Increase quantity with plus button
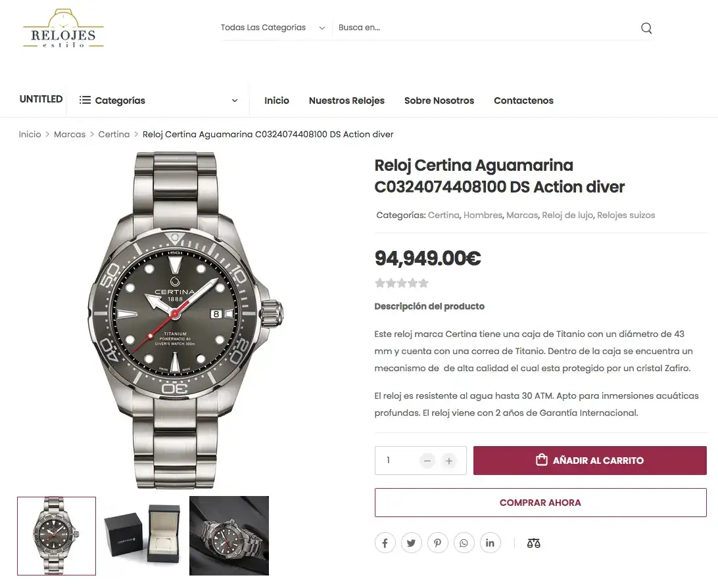The width and height of the screenshot is (718, 588). pos(449,461)
